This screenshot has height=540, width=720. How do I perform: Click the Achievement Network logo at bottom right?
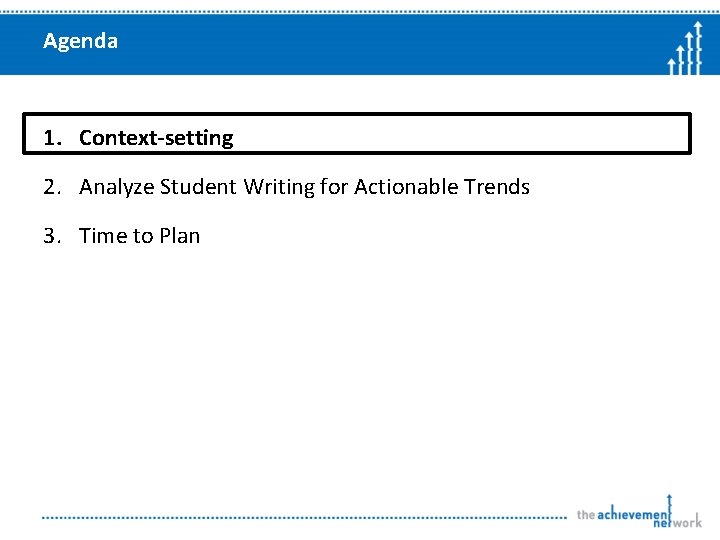[x=638, y=512]
